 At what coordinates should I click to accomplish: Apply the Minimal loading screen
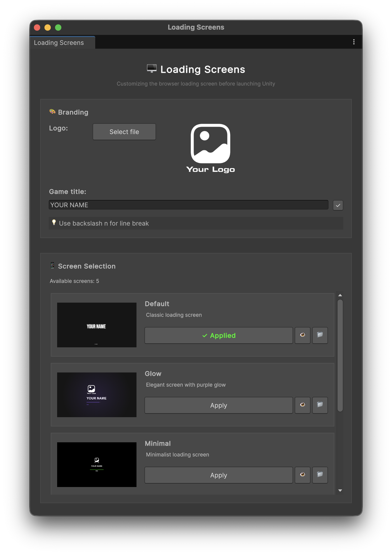[x=218, y=475]
